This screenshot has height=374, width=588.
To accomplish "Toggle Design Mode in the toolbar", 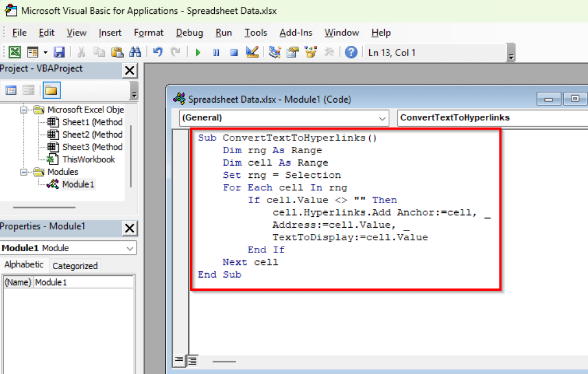I will pyautogui.click(x=252, y=52).
